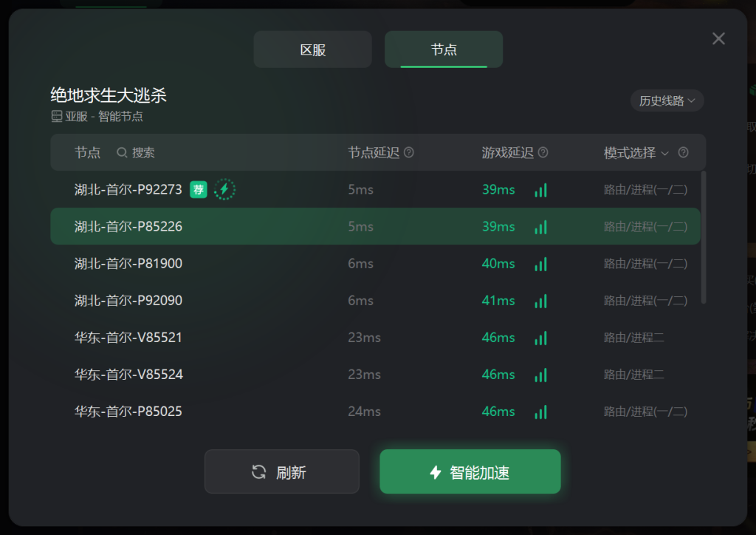Click the help icon beside 游戏延迟

[x=543, y=153]
